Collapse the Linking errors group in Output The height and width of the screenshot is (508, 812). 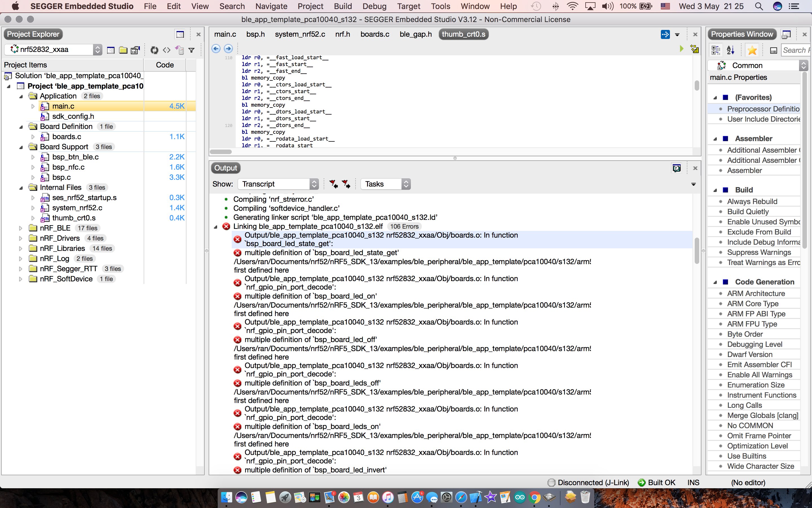215,227
